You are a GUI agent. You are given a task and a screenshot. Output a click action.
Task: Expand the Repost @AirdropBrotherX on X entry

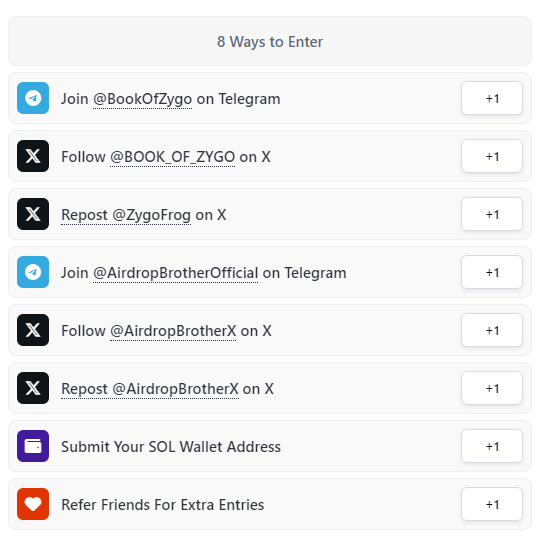(270, 388)
